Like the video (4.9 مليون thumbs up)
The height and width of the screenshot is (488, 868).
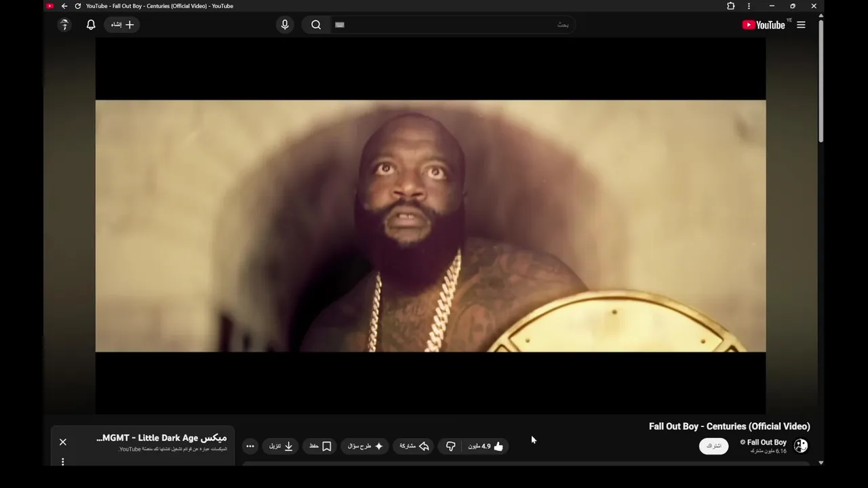coord(486,446)
